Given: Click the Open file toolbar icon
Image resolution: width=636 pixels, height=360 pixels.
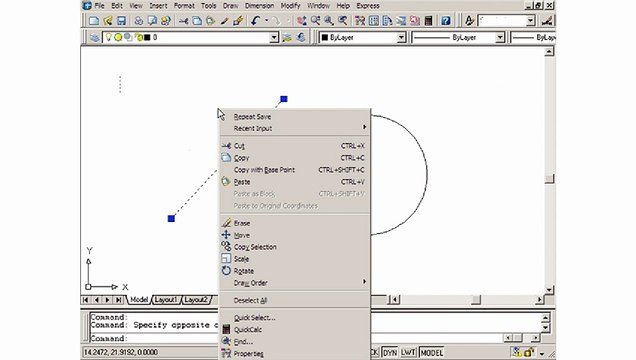Looking at the screenshot, I should click(107, 21).
